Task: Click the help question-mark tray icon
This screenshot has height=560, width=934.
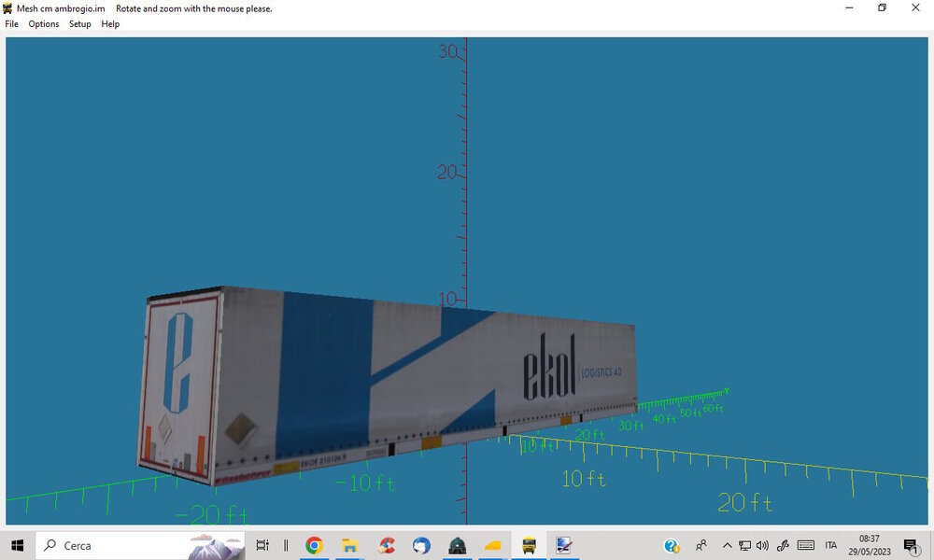Action: (x=672, y=545)
